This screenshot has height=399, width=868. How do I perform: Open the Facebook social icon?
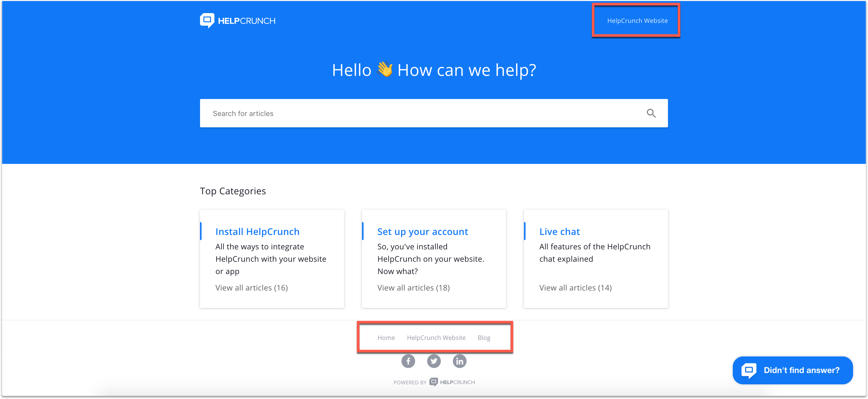(x=408, y=361)
